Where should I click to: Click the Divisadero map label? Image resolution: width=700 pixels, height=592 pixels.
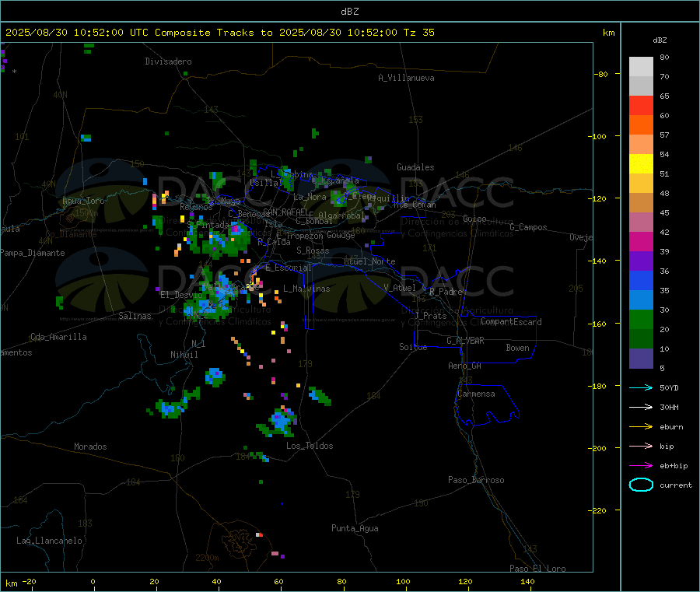coord(168,61)
